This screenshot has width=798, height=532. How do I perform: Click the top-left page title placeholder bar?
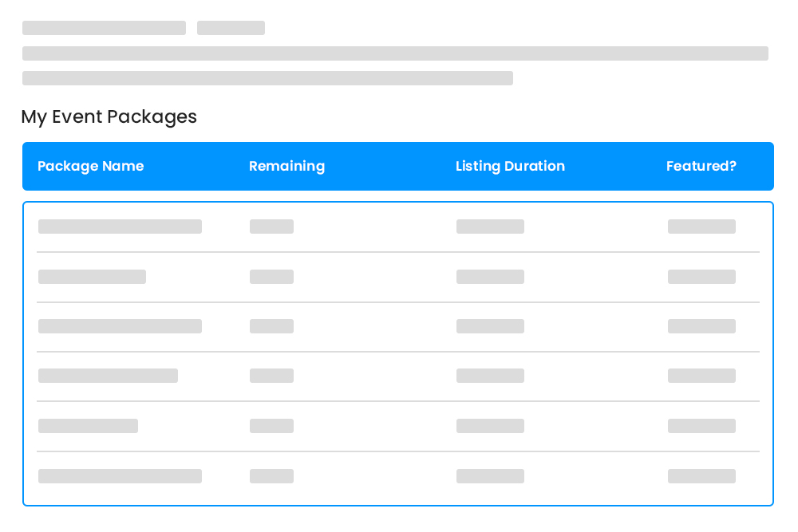pyautogui.click(x=104, y=28)
